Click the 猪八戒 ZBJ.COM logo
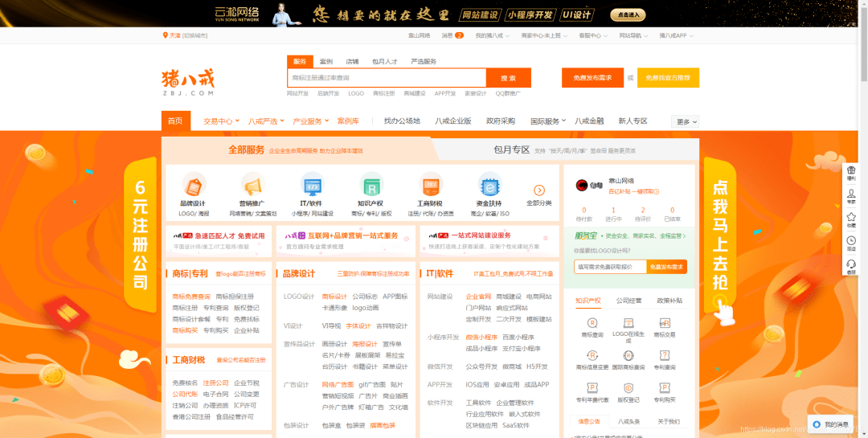 [x=187, y=83]
